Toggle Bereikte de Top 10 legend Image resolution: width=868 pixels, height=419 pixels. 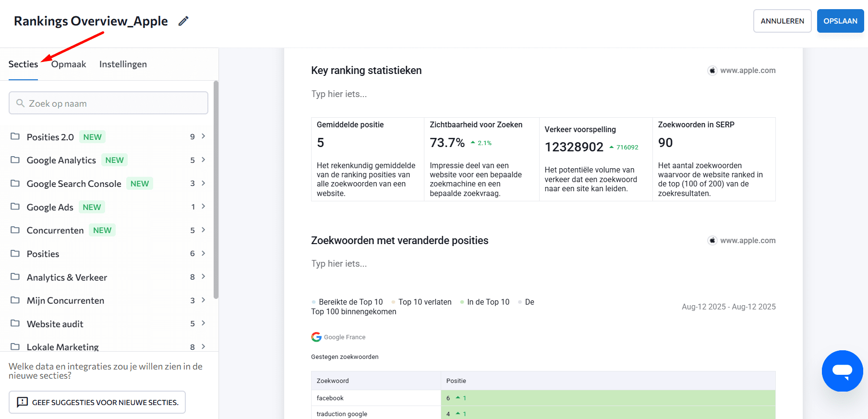[x=347, y=302]
